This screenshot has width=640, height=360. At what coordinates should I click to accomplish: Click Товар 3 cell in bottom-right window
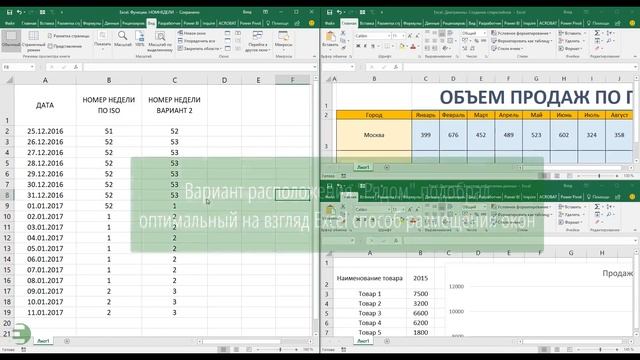[370, 313]
